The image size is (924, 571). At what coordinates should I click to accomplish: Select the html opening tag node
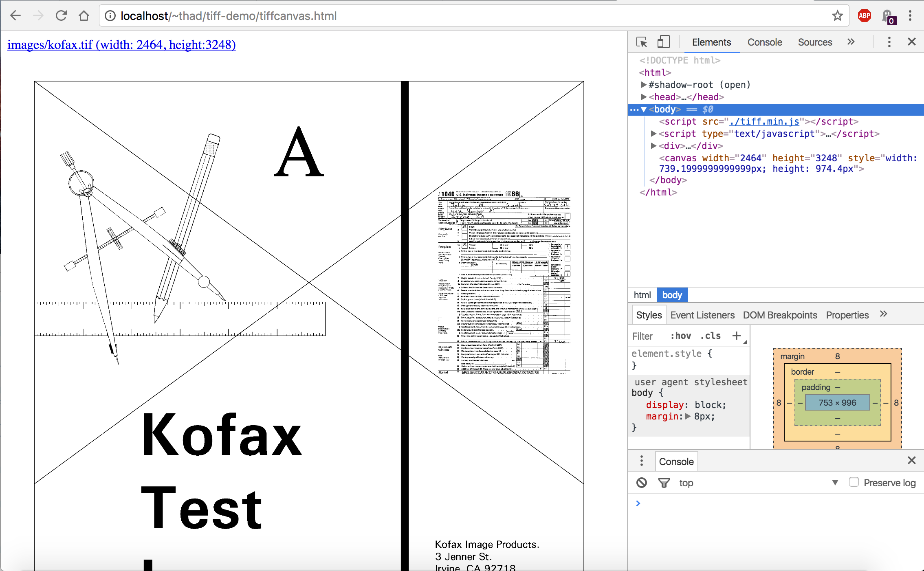tap(655, 72)
